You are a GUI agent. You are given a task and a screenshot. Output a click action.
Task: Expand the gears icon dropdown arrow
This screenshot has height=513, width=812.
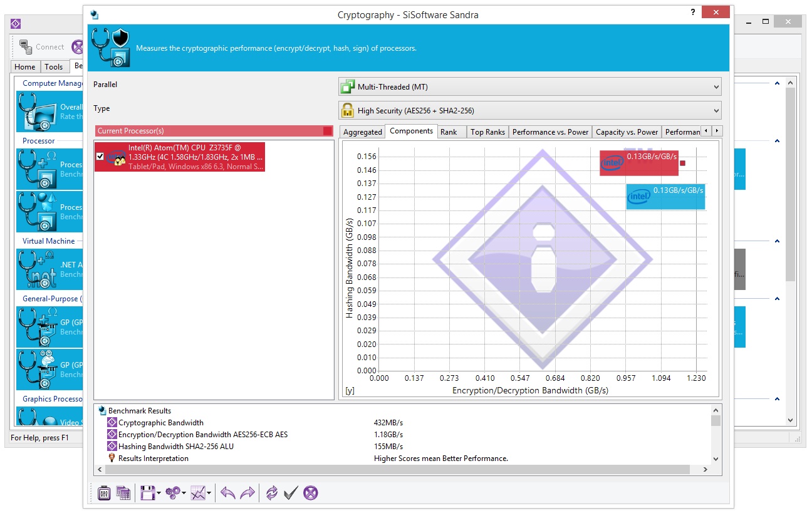(184, 494)
